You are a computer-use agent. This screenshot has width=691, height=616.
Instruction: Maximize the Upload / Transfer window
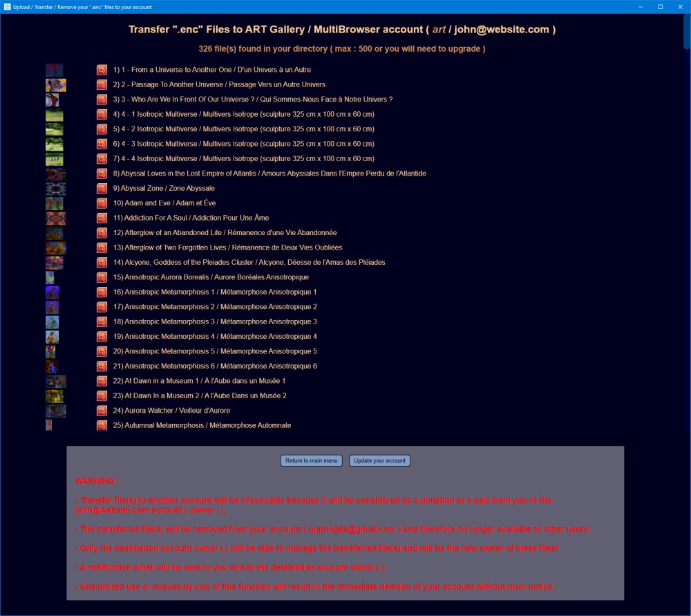(x=660, y=7)
